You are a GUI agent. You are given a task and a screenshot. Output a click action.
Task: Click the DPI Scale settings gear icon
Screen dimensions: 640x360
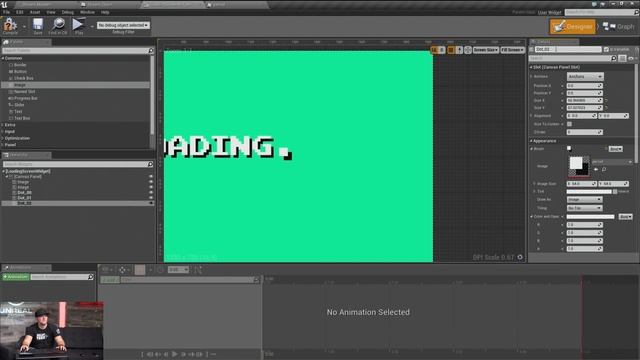(x=520, y=257)
